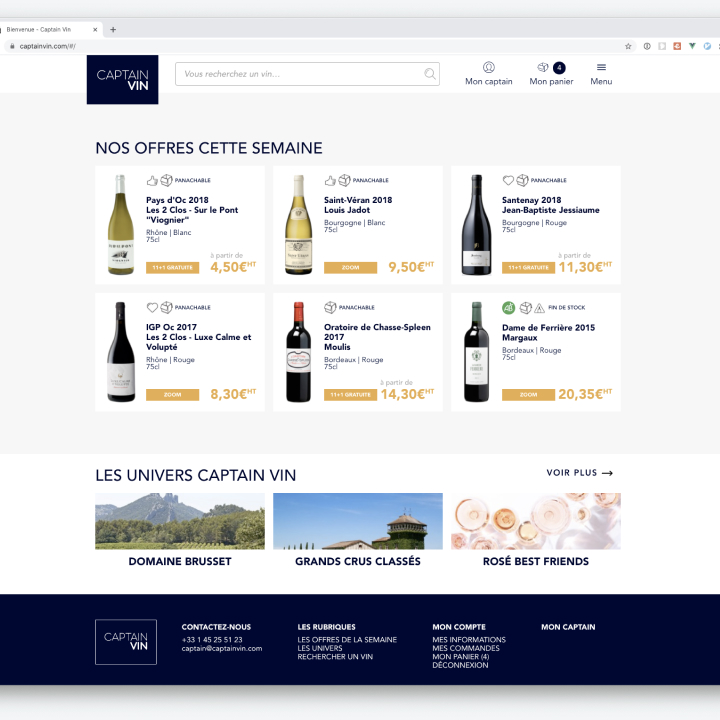720x720 pixels.
Task: Click the thumbs-up icon on Pays d'Oc 2018
Action: pyautogui.click(x=152, y=180)
